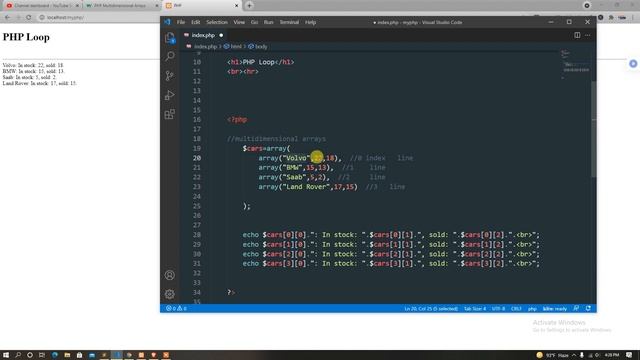Viewport: 640px width, 360px height.
Task: Open the taskbar Search icon
Action: pos(18,355)
